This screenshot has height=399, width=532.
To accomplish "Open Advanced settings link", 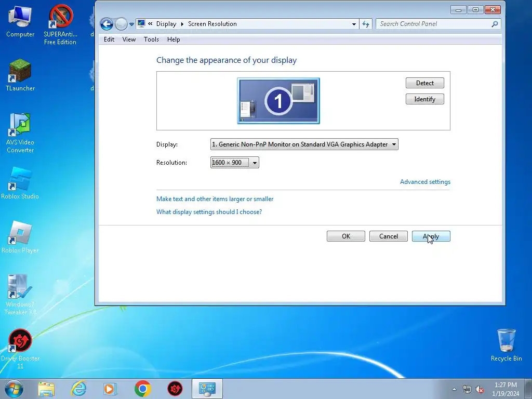I will (425, 181).
